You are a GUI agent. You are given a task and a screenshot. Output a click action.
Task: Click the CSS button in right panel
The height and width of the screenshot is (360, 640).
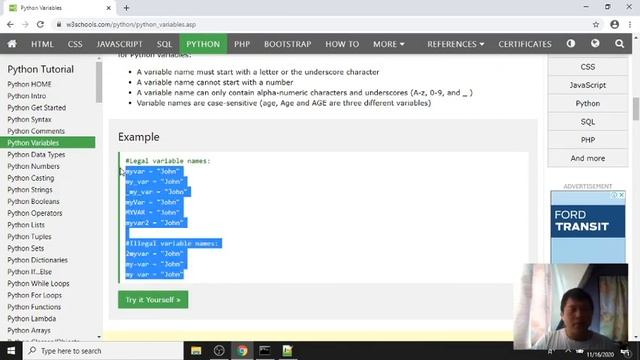(x=588, y=67)
